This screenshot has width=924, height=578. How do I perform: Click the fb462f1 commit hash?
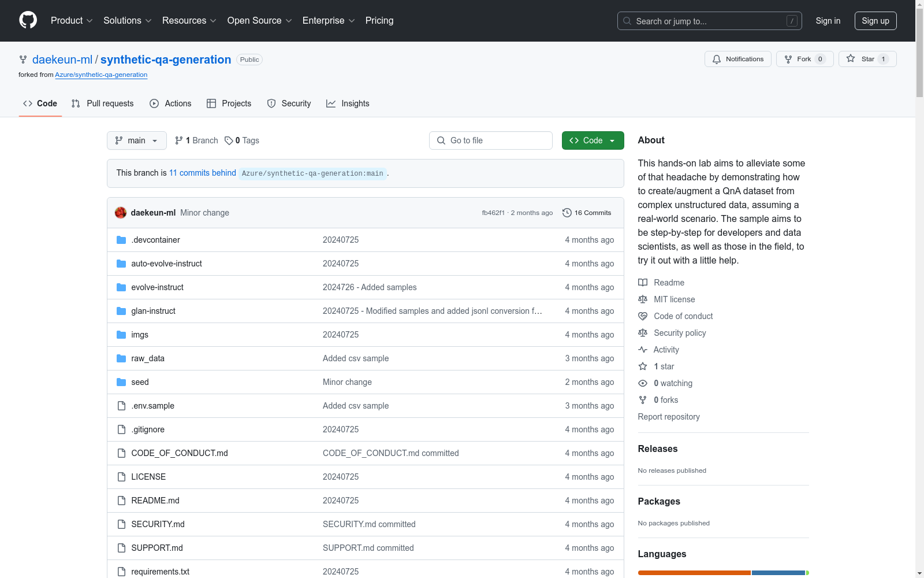(x=493, y=213)
